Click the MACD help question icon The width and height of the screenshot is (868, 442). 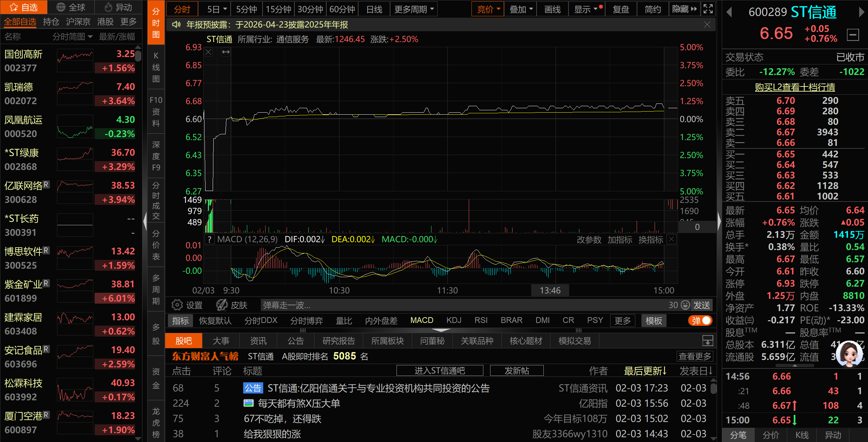[210, 239]
